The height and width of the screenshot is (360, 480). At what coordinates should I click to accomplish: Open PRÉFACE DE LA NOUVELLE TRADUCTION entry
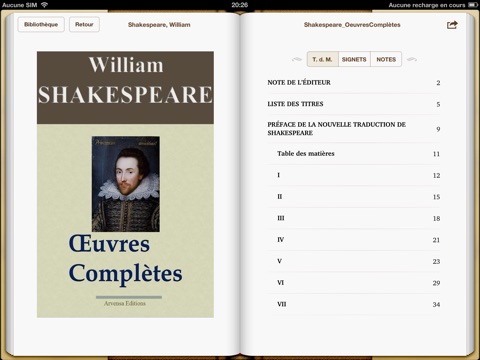[x=354, y=129]
